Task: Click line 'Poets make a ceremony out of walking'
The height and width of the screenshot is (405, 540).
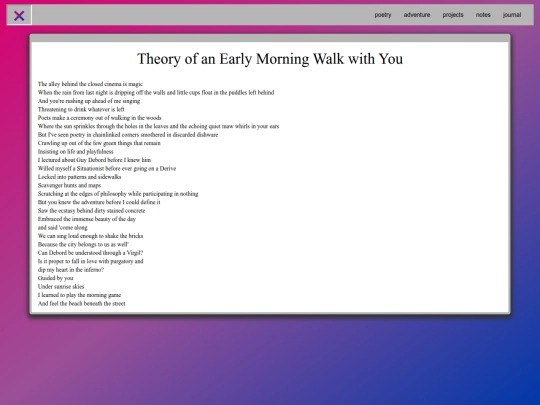Action: click(100, 118)
